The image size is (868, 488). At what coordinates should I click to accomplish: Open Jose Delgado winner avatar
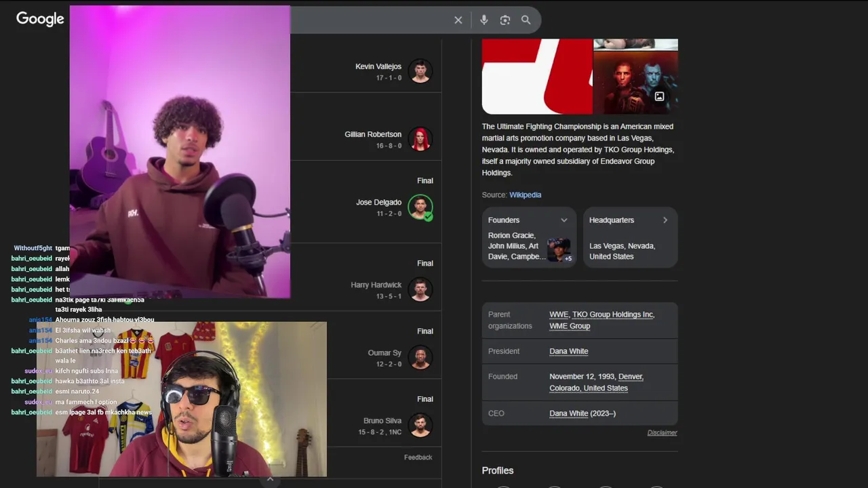pos(420,207)
